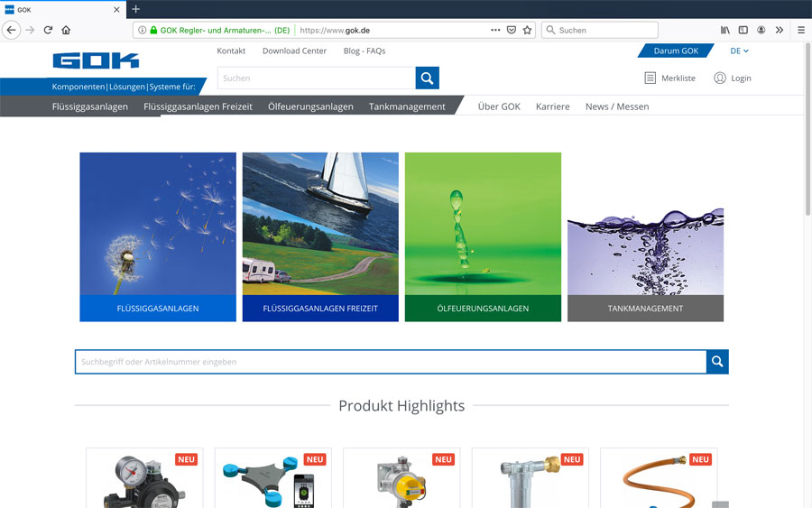The image size is (812, 508).
Task: Reload the page with the refresh icon
Action: [48, 30]
